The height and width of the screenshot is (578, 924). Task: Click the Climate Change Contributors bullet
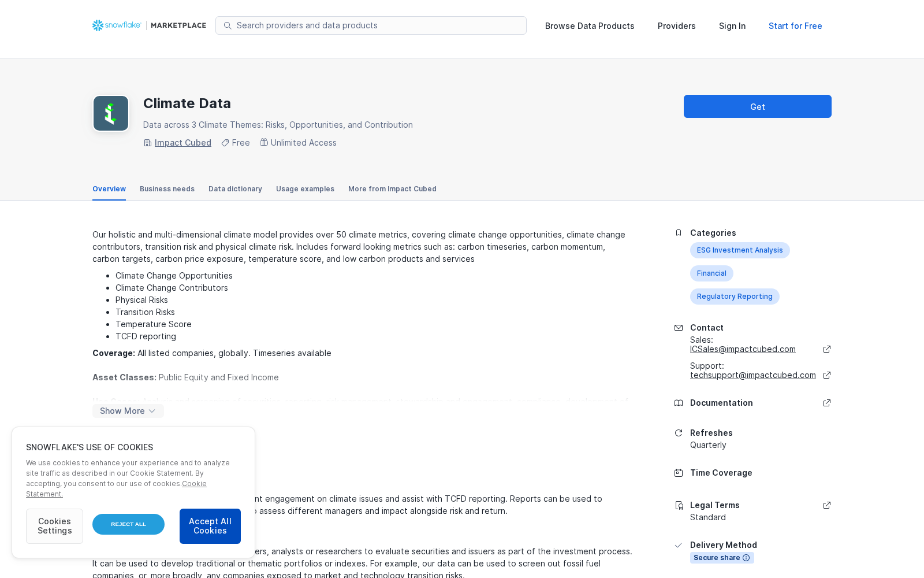[172, 288]
